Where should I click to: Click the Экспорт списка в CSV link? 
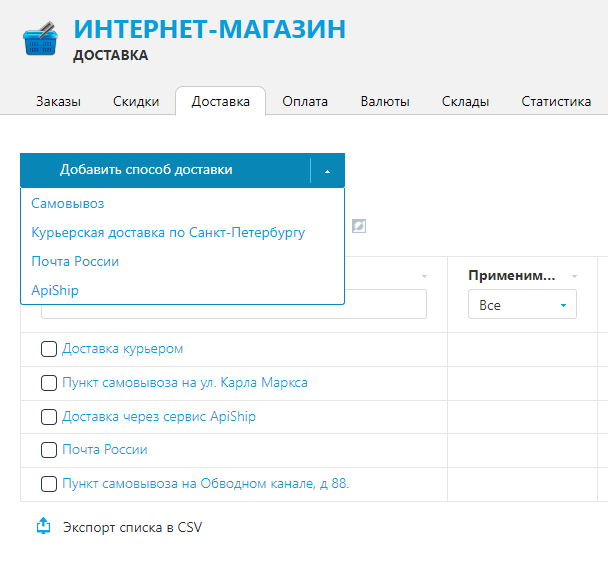click(133, 527)
